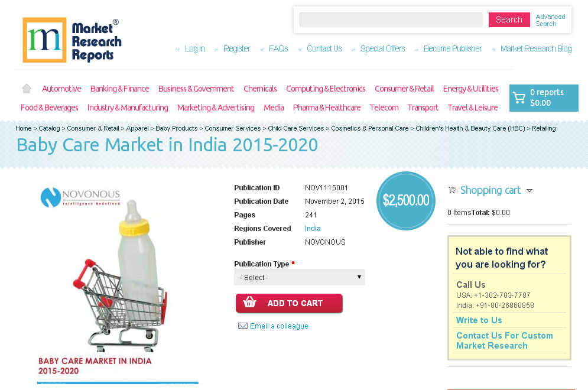Open the Pharma & Healthcare category menu
Viewport: 588px width, 390px height.
coord(327,108)
